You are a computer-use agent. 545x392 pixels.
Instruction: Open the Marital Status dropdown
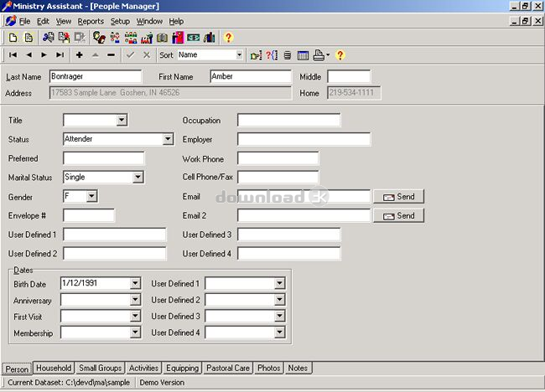(138, 177)
